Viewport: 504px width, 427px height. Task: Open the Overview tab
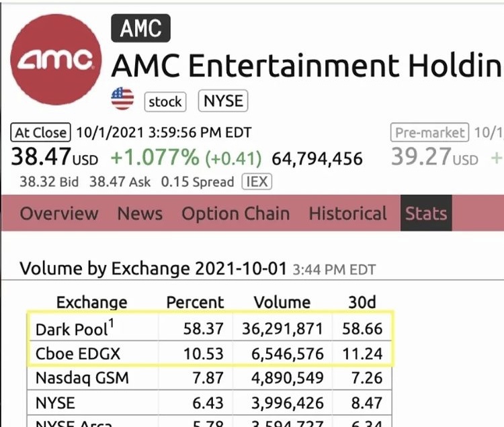[59, 213]
